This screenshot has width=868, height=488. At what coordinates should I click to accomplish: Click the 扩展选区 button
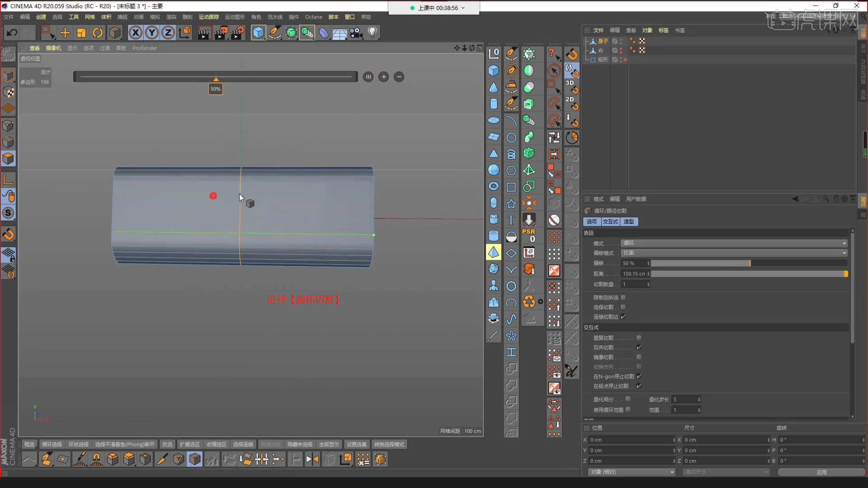tap(190, 445)
